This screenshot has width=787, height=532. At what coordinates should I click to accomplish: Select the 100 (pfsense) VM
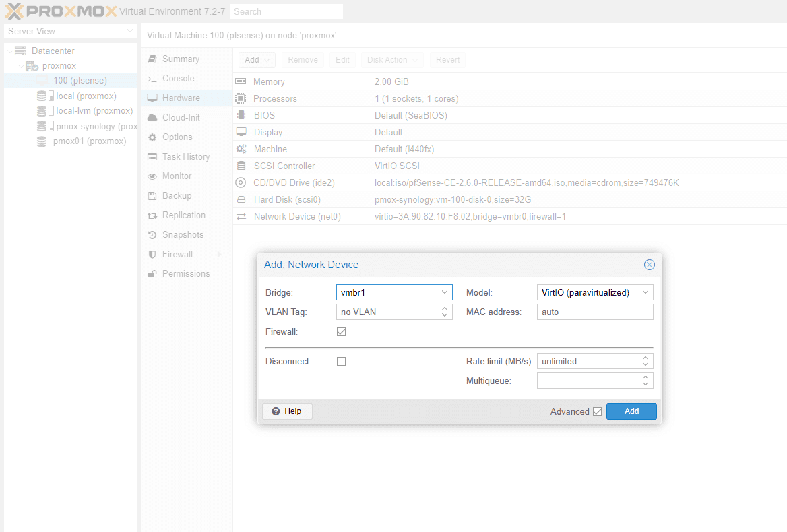pyautogui.click(x=70, y=80)
